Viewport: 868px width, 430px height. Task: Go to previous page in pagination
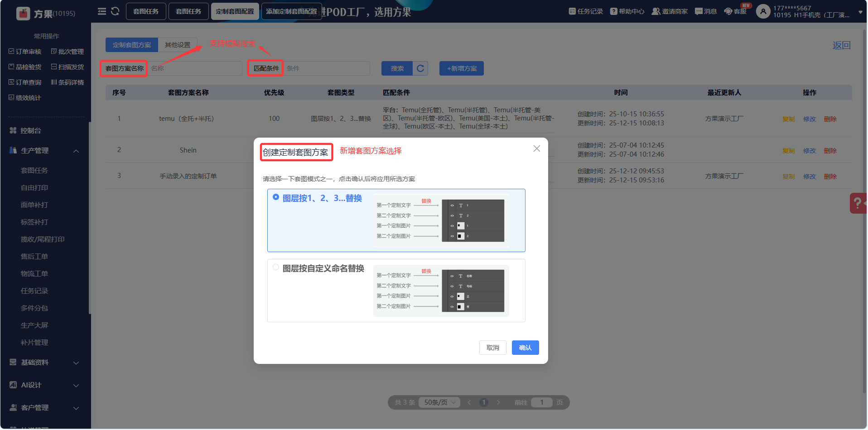pyautogui.click(x=469, y=402)
